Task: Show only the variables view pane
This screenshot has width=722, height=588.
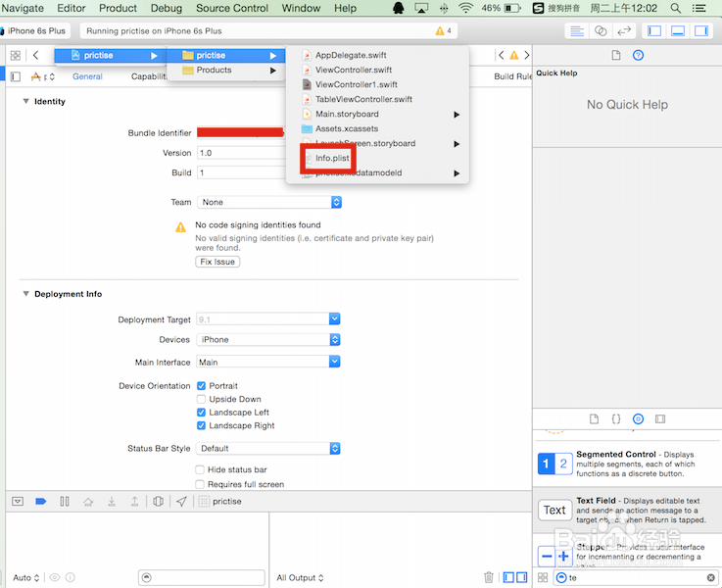Action: (x=508, y=577)
